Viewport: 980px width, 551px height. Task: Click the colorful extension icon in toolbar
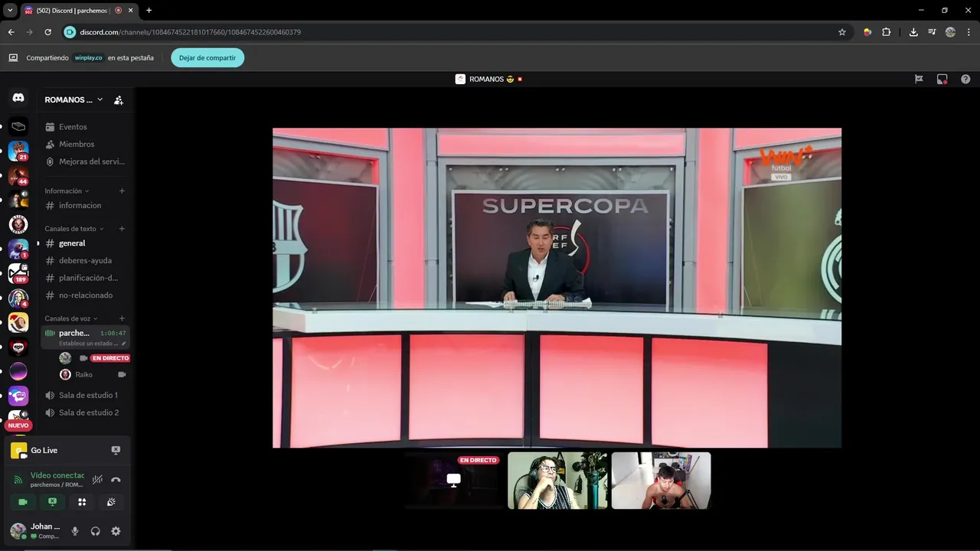867,32
